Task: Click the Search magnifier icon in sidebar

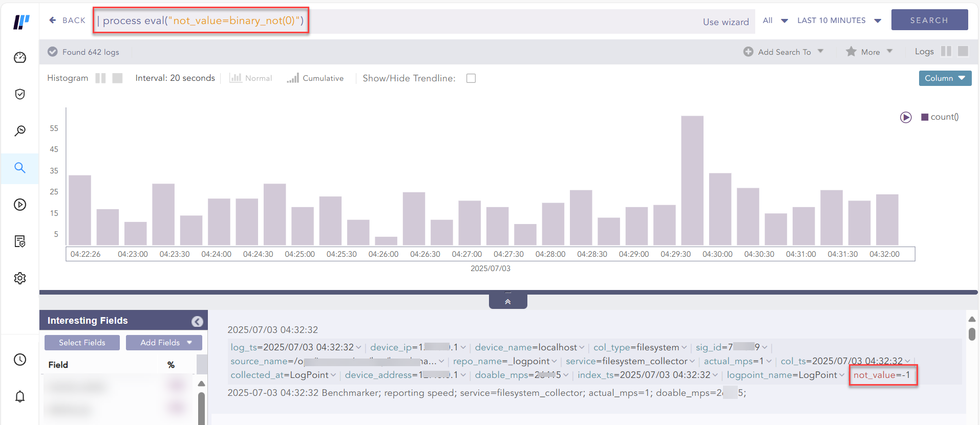Action: click(20, 168)
